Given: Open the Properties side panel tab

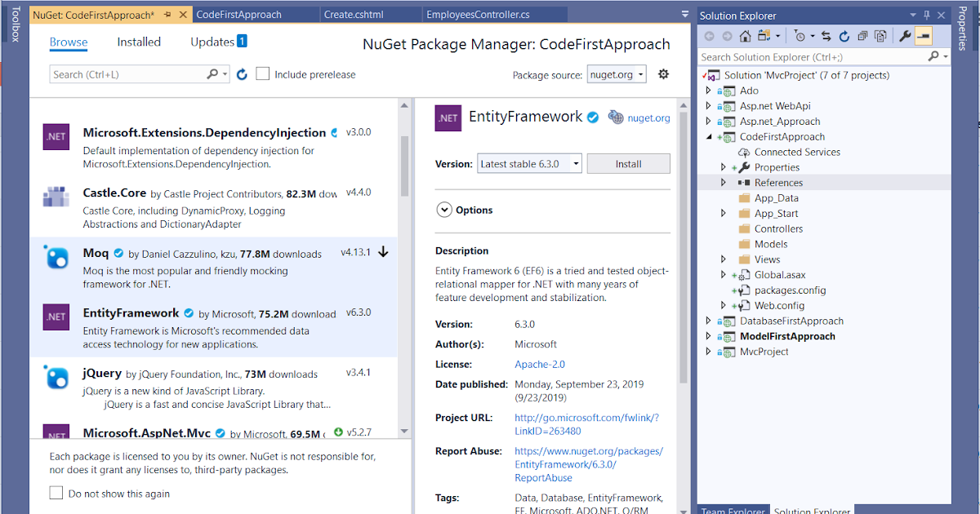Looking at the screenshot, I should point(961,29).
